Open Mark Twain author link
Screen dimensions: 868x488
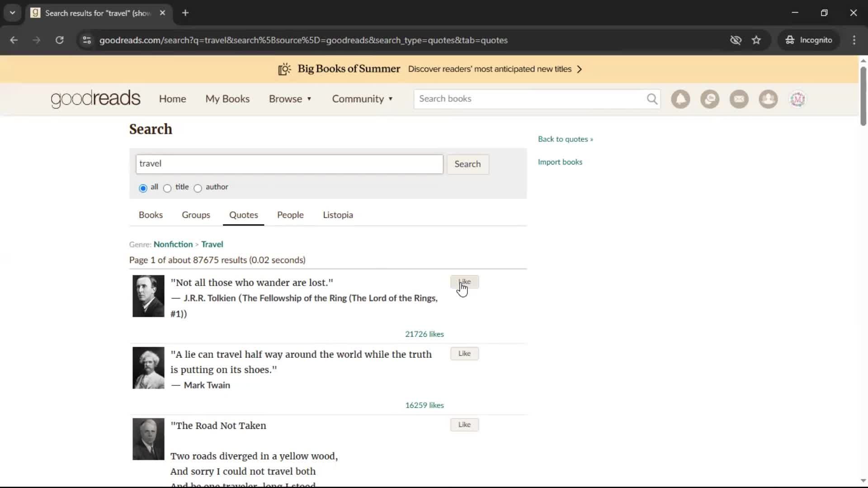click(207, 385)
